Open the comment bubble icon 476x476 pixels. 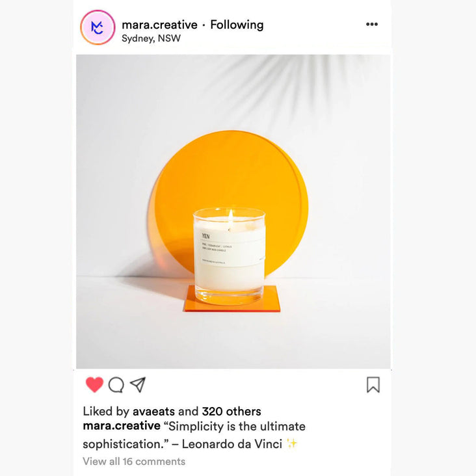pyautogui.click(x=116, y=385)
